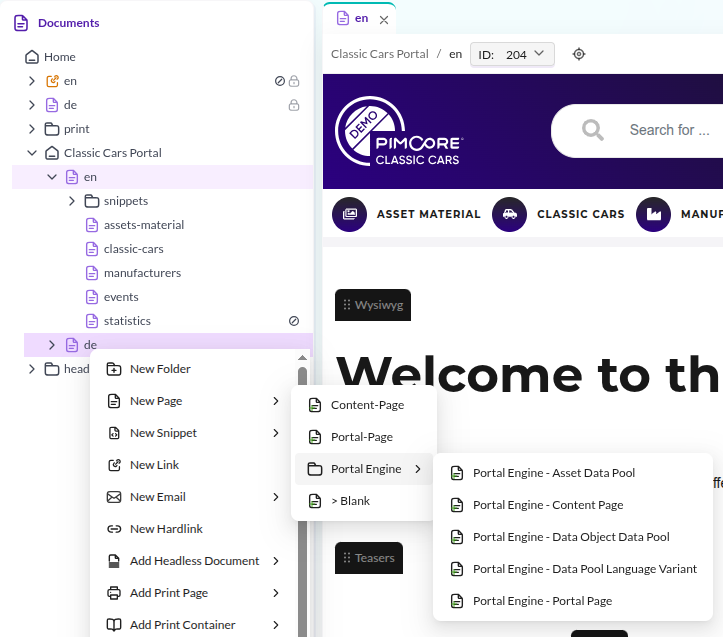The width and height of the screenshot is (723, 637).
Task: Open the CLASSIC CARS navigation link
Action: (x=581, y=214)
